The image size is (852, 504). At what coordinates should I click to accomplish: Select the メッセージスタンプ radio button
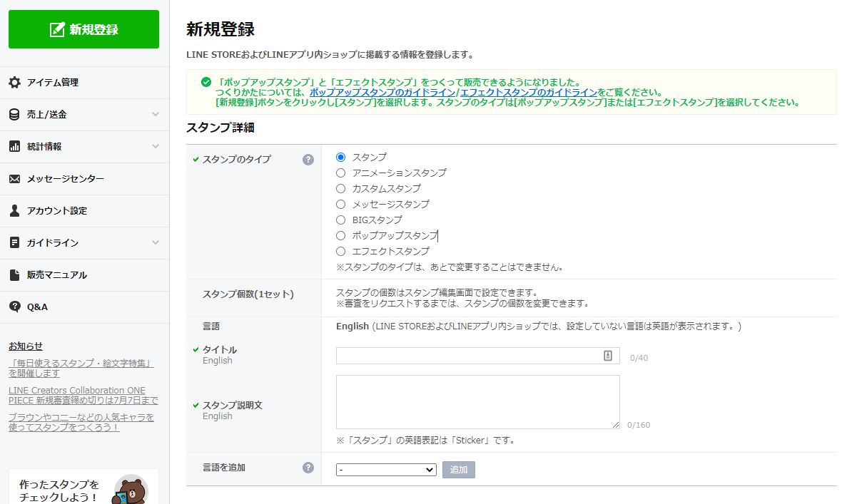coord(340,205)
